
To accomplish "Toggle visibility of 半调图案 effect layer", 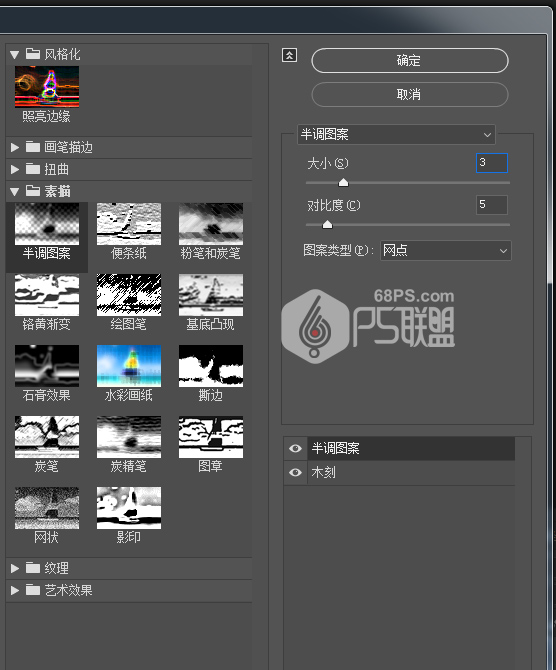I will pyautogui.click(x=295, y=448).
